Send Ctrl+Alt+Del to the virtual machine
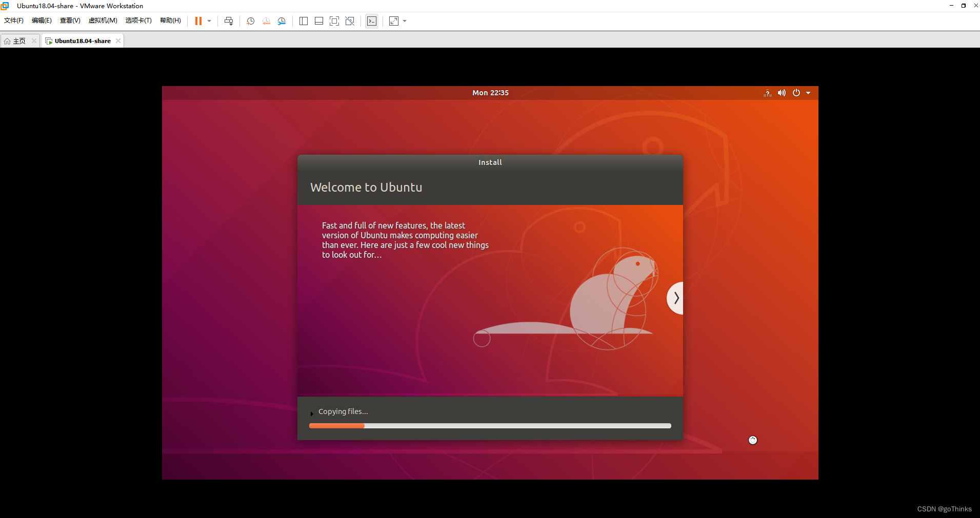 click(x=229, y=21)
